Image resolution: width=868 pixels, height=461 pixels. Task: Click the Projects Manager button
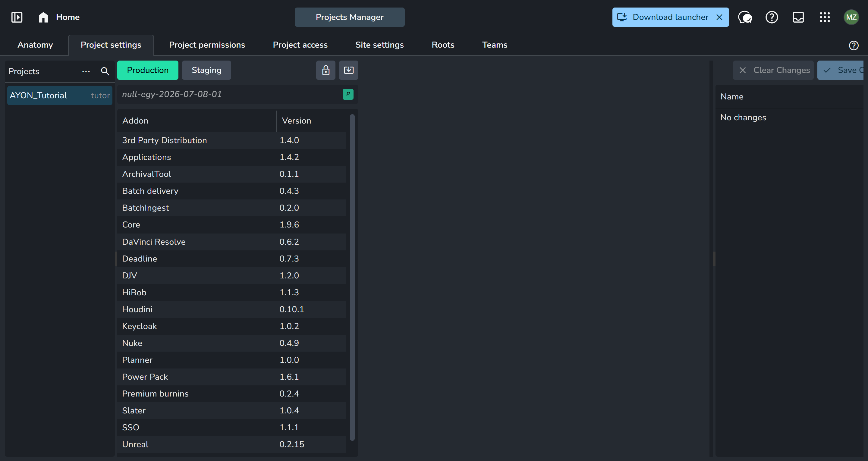click(x=349, y=17)
